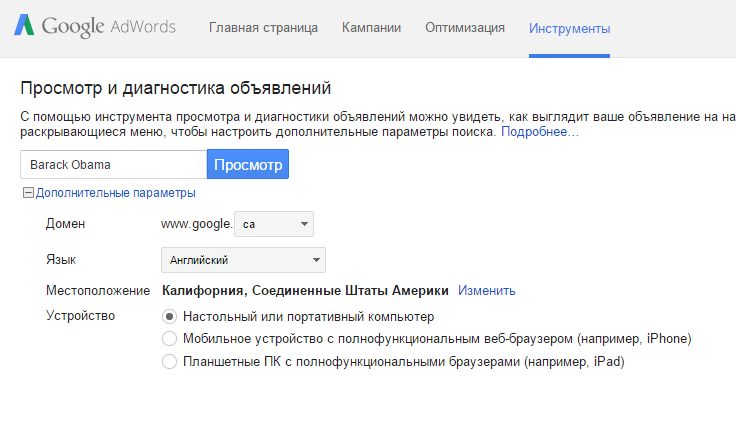Focus the search field containing Barack Obama
This screenshot has width=736, height=425.
[x=114, y=164]
